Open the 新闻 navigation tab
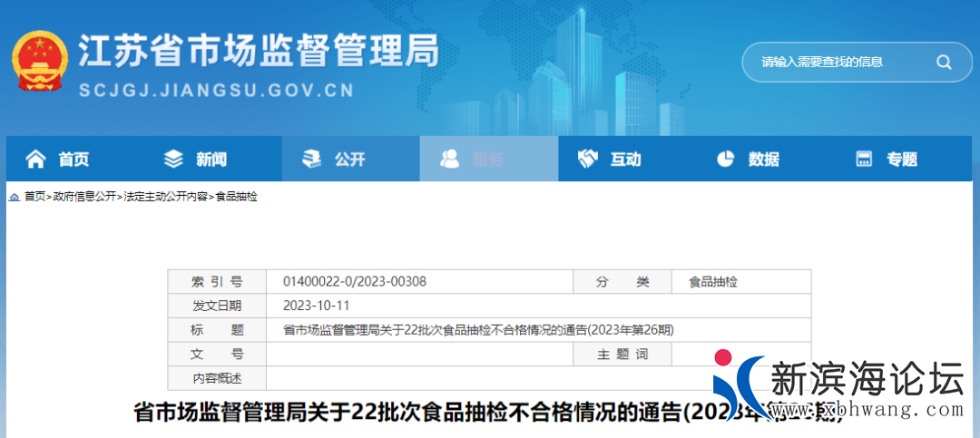 click(211, 160)
